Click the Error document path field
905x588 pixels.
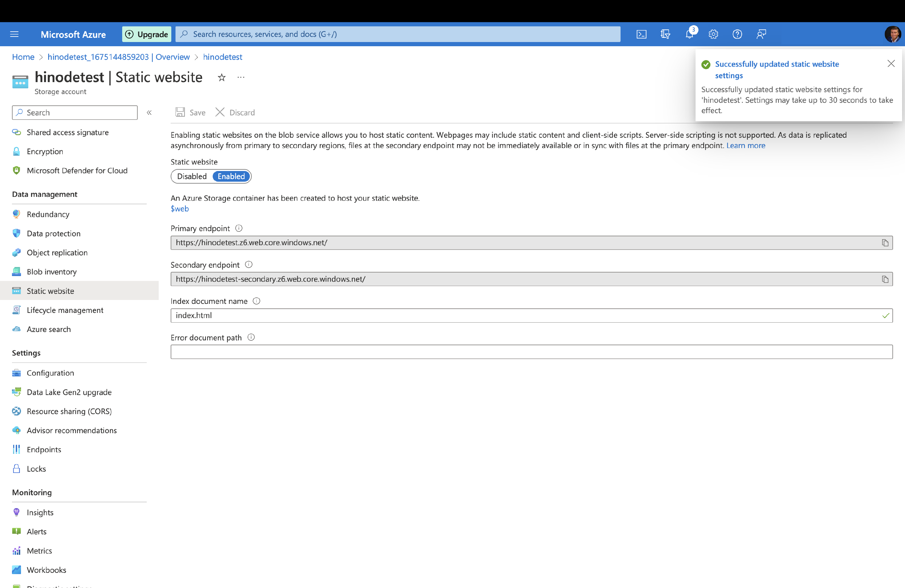(x=531, y=352)
